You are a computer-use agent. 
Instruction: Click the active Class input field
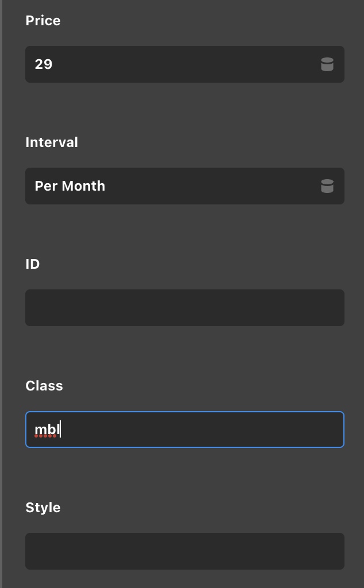(x=185, y=430)
